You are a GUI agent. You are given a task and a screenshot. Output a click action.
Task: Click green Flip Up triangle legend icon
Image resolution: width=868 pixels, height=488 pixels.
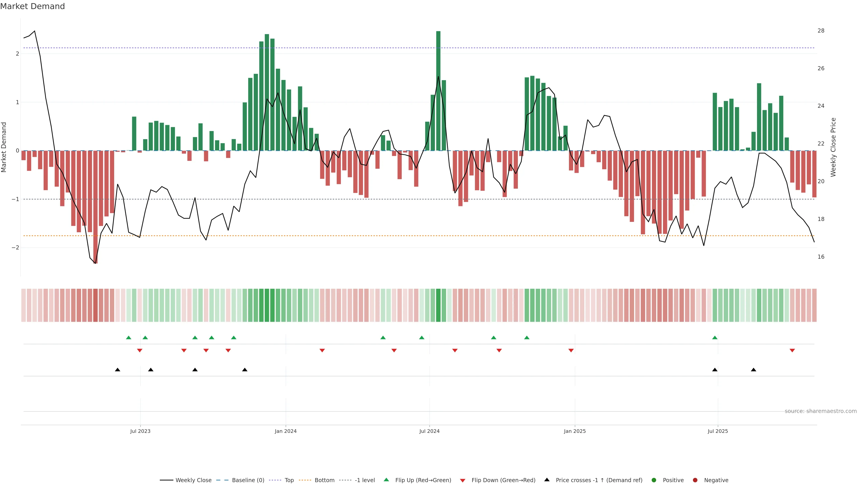387,480
